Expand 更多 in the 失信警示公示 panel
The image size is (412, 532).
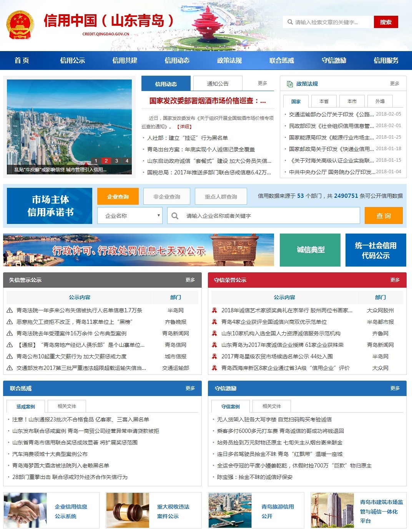tap(190, 280)
